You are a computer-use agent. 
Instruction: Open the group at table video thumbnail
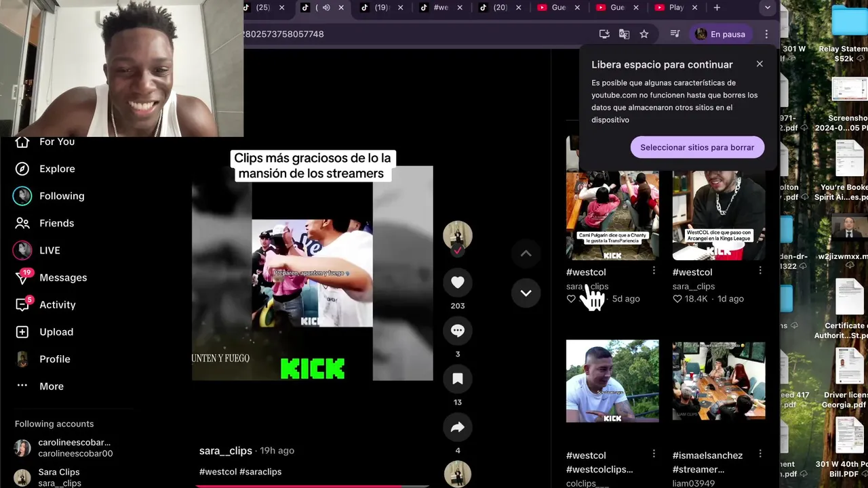coord(719,382)
